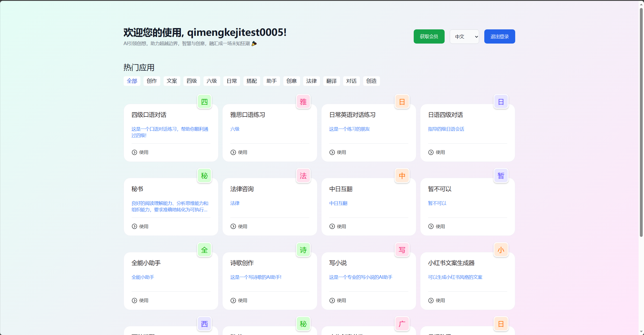Click the blue 退出登录 button

coord(499,37)
